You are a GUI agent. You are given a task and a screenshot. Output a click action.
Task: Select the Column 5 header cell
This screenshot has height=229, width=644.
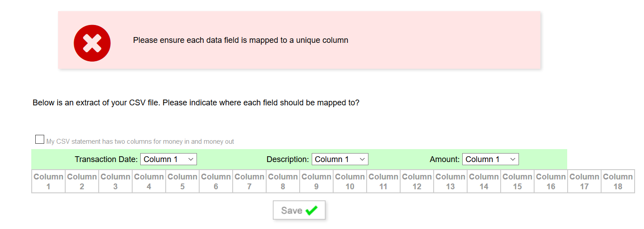[x=182, y=181]
